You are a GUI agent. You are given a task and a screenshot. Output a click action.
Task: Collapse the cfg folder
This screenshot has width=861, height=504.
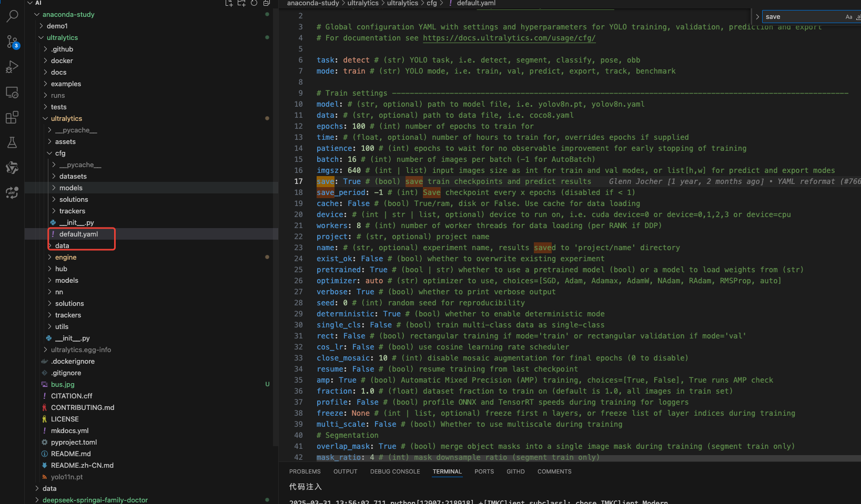60,153
